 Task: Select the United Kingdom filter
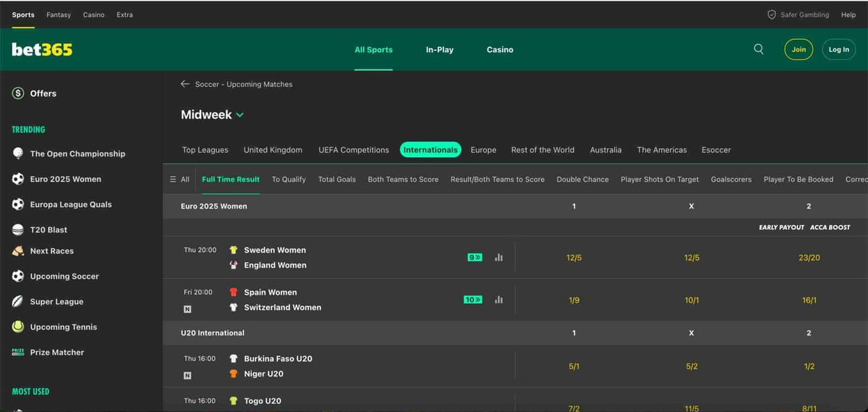tap(273, 150)
